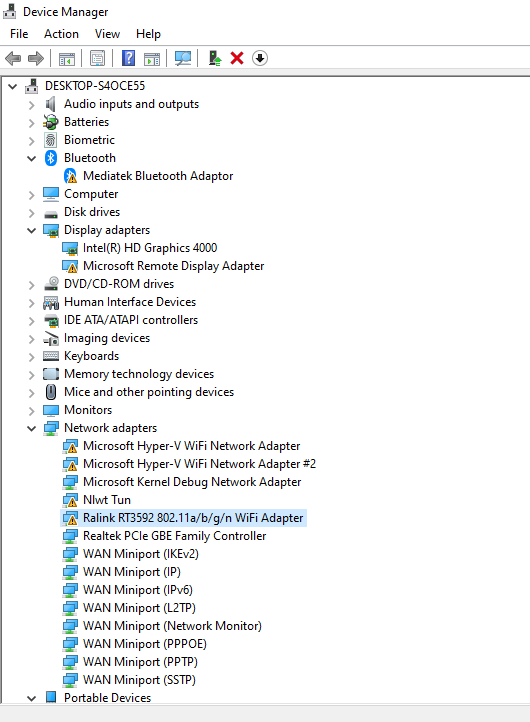Open the File menu
The width and height of the screenshot is (530, 722).
point(19,34)
